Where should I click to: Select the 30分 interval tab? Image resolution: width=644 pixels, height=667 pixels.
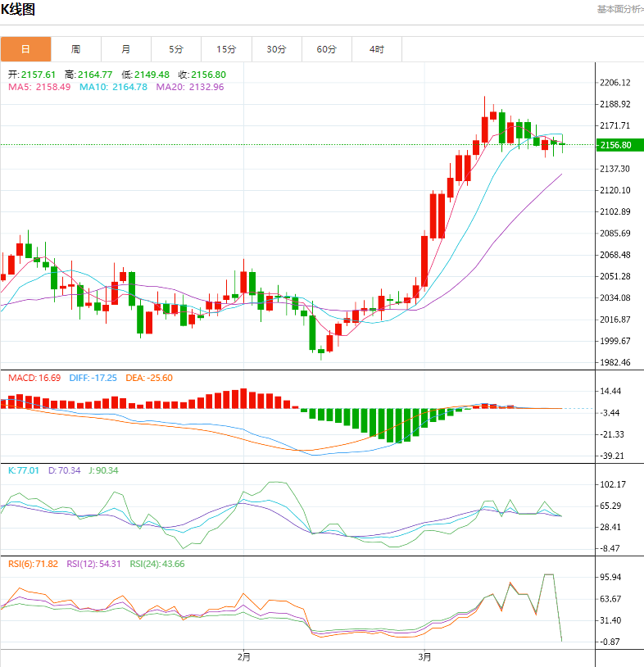pyautogui.click(x=276, y=49)
